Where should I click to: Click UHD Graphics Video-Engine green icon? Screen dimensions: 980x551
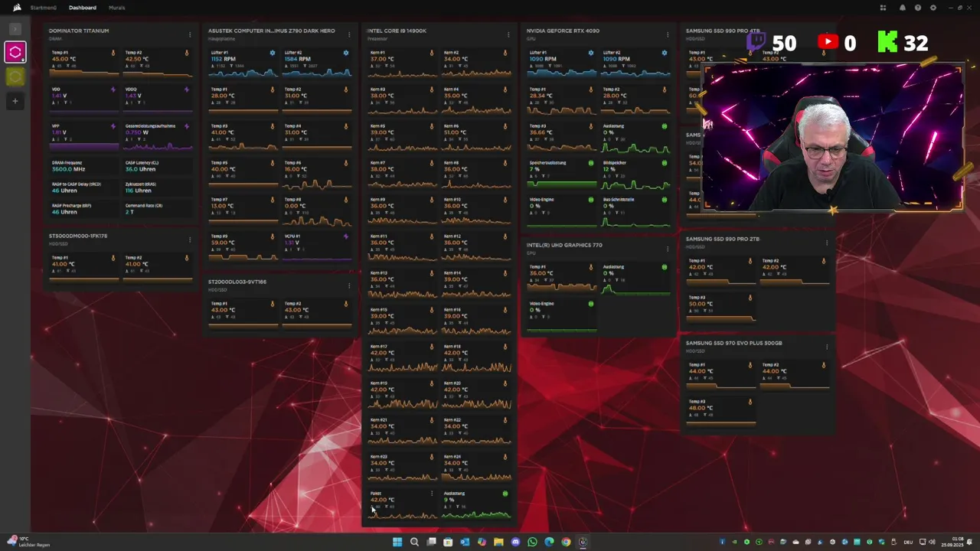(x=591, y=304)
